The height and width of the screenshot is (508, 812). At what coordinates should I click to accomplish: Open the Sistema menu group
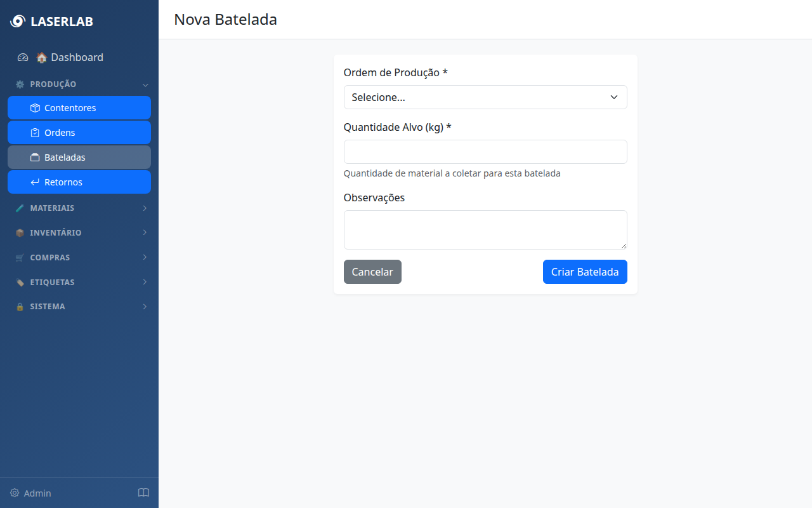79,307
